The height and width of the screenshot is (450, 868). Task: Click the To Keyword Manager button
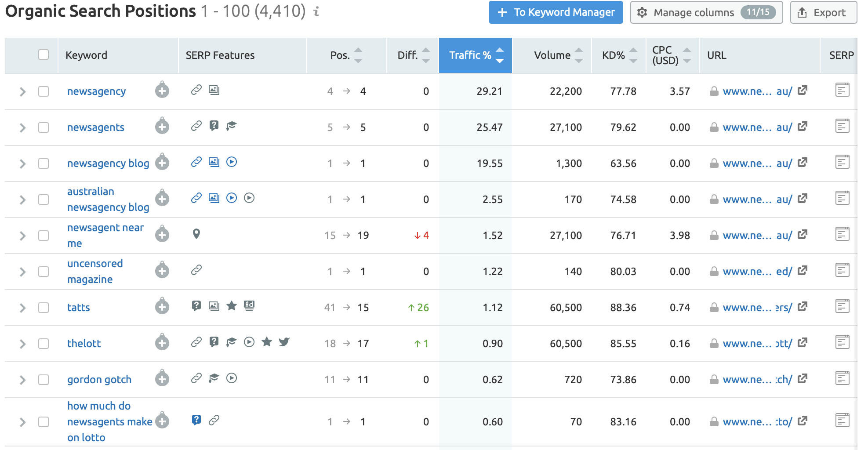pyautogui.click(x=556, y=12)
